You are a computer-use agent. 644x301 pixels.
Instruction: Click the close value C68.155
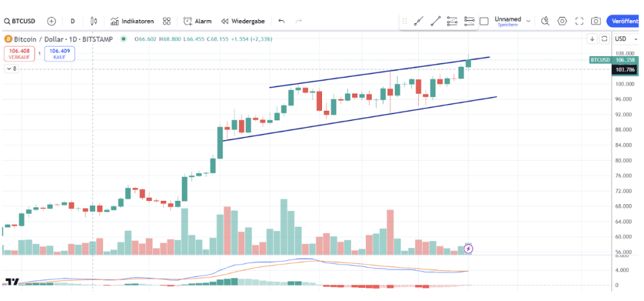click(218, 39)
